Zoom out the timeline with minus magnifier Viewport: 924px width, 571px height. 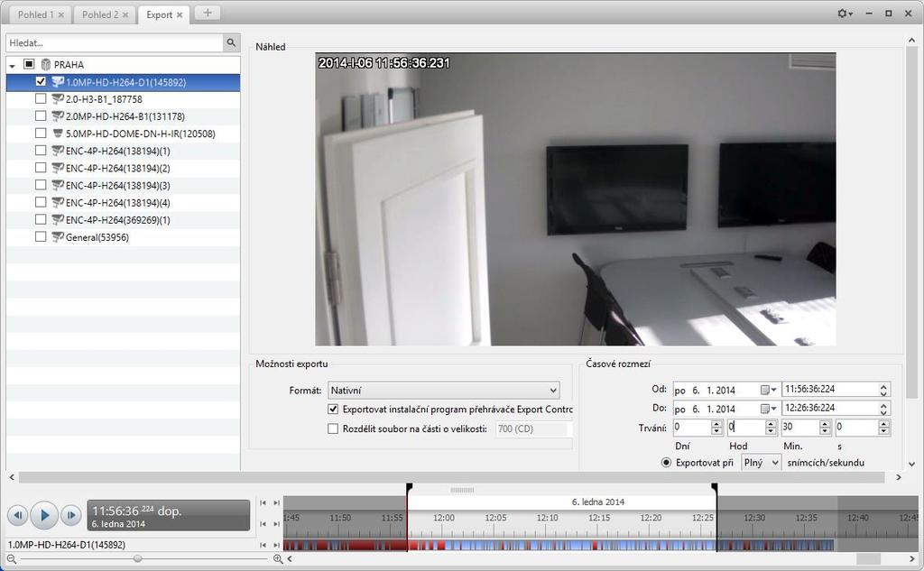pyautogui.click(x=11, y=558)
